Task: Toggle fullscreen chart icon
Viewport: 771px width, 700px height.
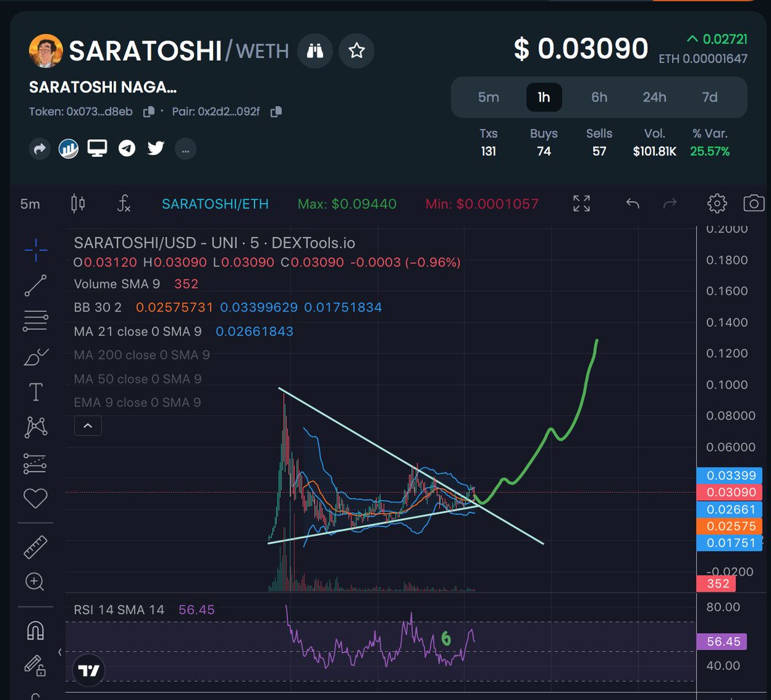Action: [x=581, y=204]
